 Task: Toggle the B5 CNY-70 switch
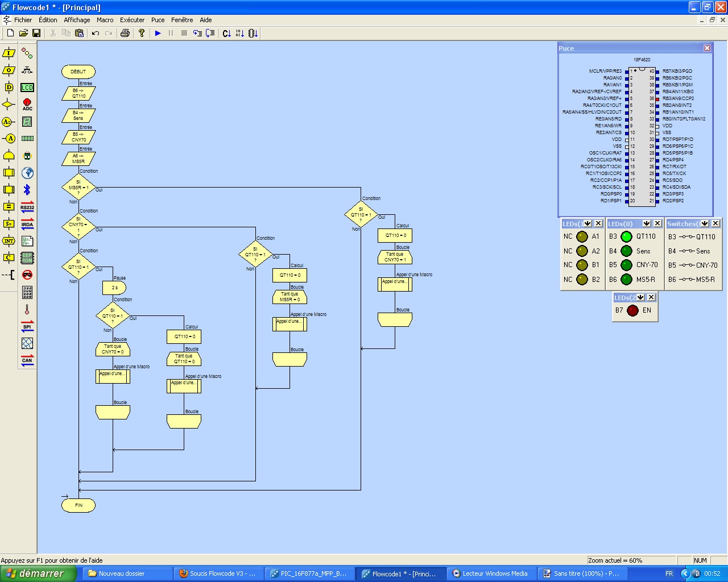click(688, 265)
